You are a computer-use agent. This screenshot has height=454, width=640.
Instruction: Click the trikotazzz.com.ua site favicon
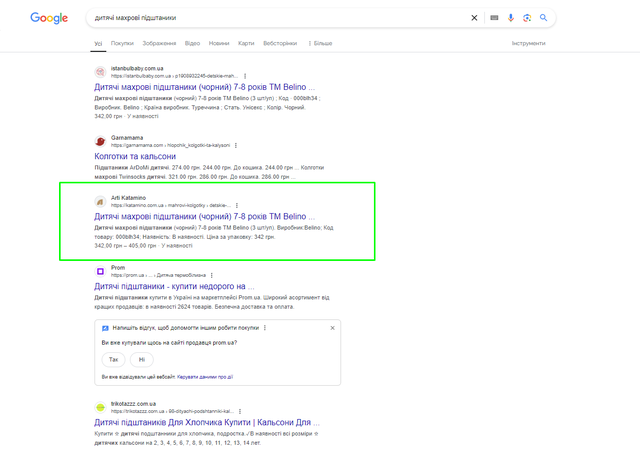click(100, 407)
